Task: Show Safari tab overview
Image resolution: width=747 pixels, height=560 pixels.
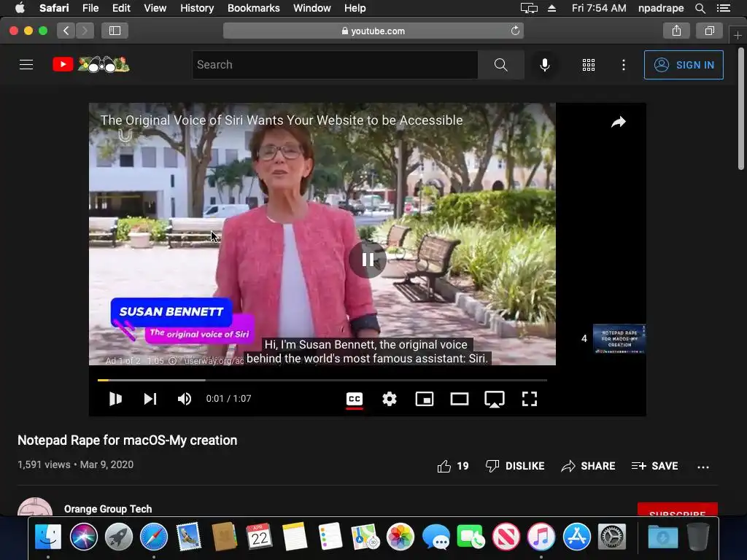Action: [709, 31]
